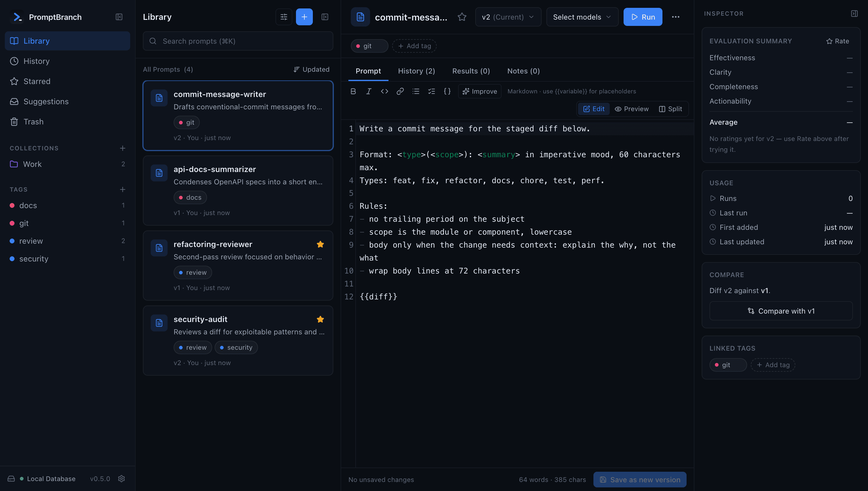This screenshot has height=491, width=868.
Task: Open the History (2) tab
Action: pyautogui.click(x=416, y=71)
